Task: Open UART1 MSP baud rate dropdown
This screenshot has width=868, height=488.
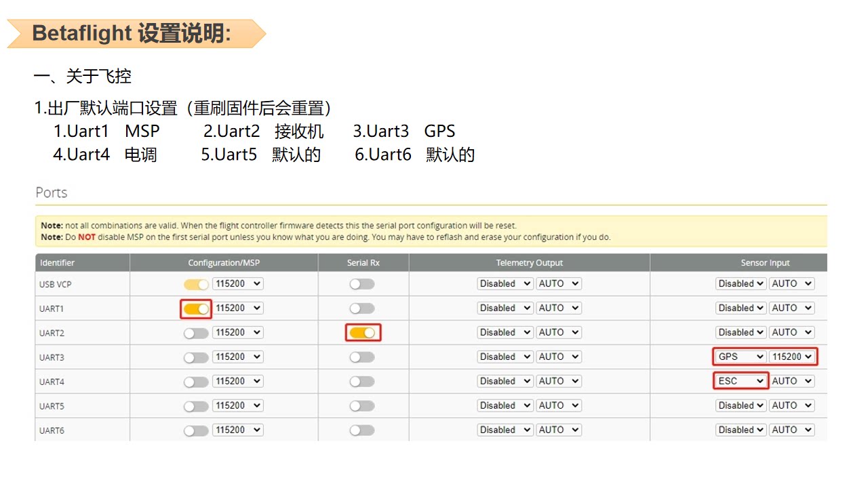Action: click(238, 308)
